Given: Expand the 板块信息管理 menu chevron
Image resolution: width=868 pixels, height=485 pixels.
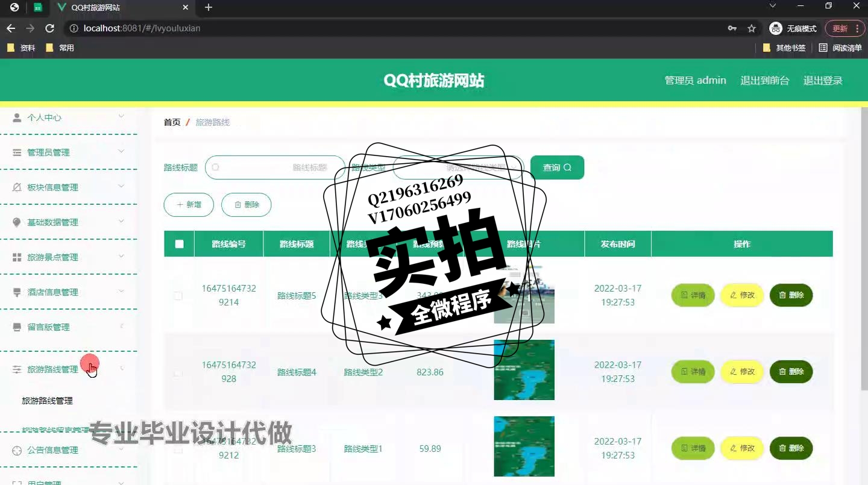Looking at the screenshot, I should pos(121,186).
